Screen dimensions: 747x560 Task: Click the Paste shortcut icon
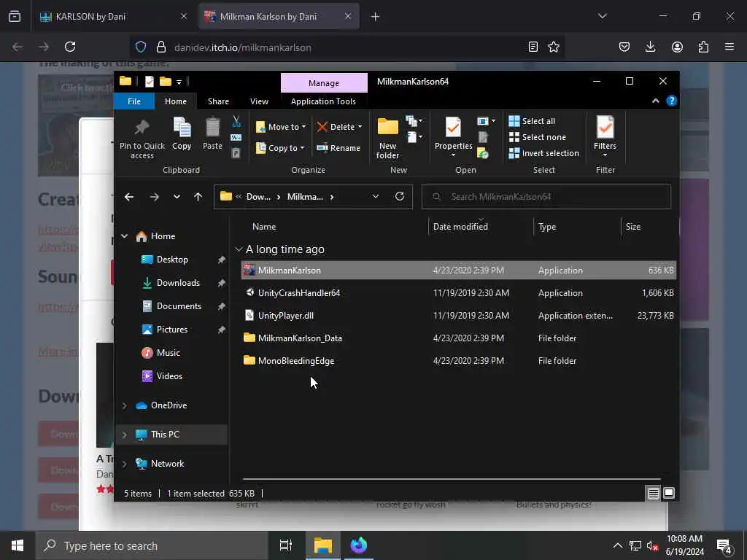[x=236, y=153]
